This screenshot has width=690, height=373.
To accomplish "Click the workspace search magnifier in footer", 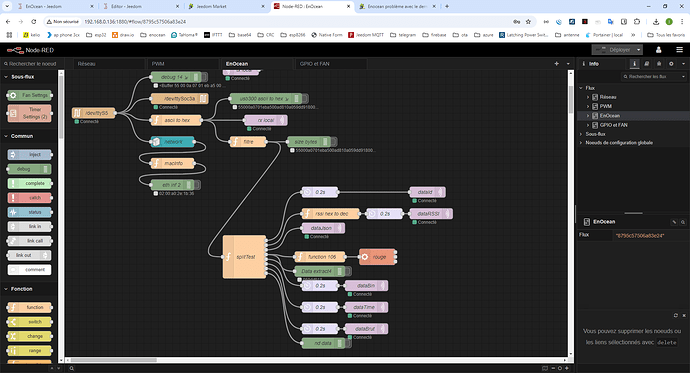I will pos(71,368).
